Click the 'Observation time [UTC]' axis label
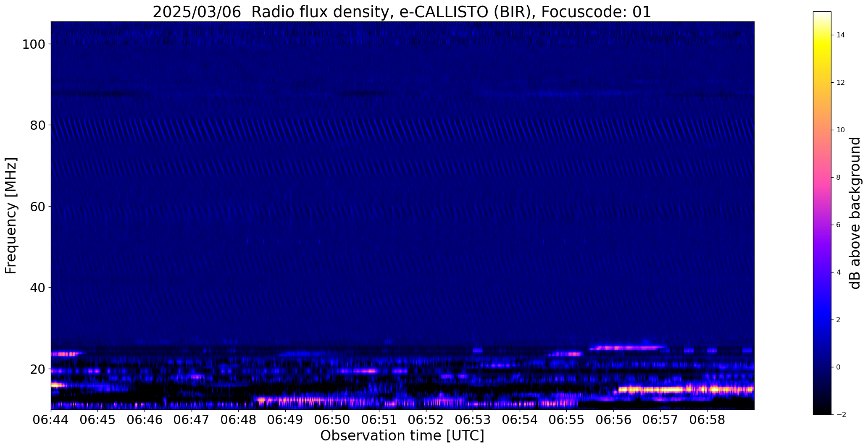 [402, 435]
